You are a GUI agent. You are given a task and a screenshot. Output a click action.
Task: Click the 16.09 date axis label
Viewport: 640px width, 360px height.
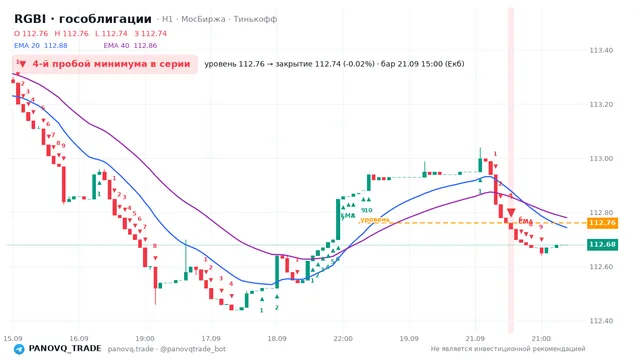click(x=79, y=339)
